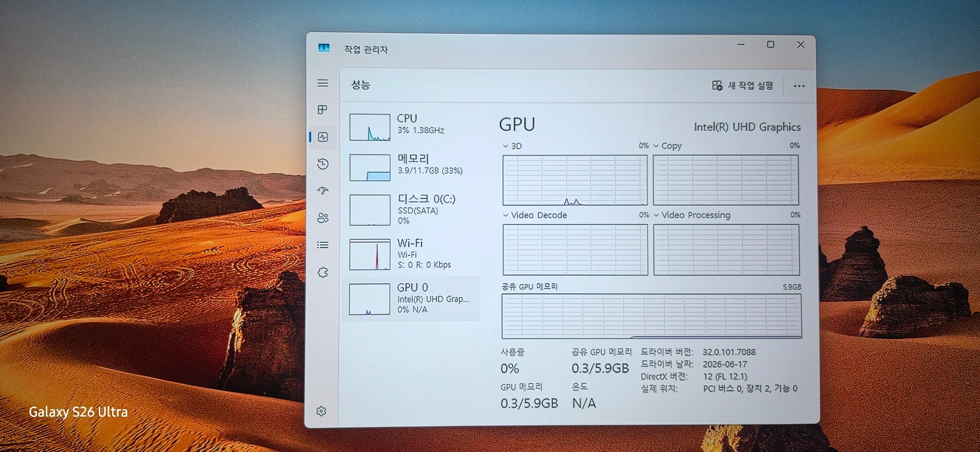The height and width of the screenshot is (452, 980).
Task: Minimize the Task Manager window
Action: 741,45
